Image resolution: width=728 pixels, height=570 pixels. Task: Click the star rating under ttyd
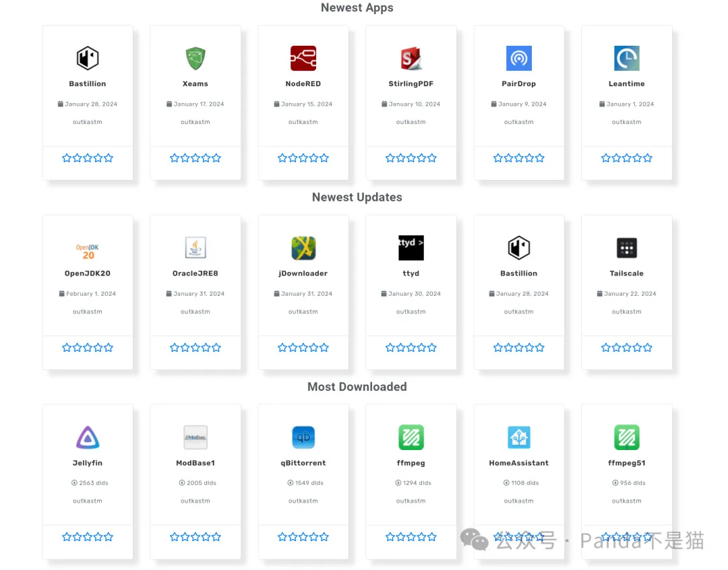[411, 347]
